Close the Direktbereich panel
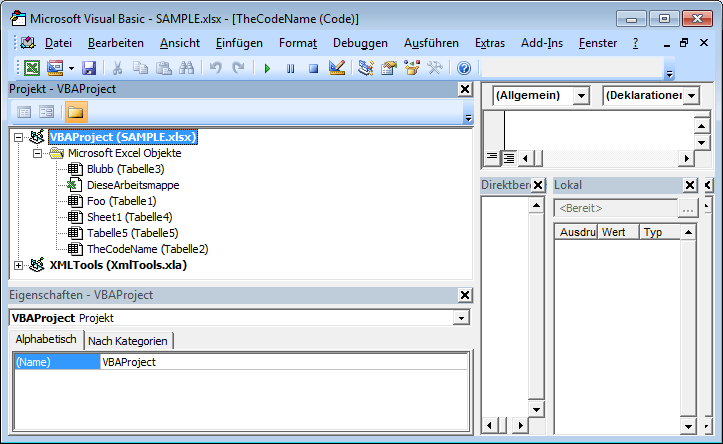 [538, 185]
